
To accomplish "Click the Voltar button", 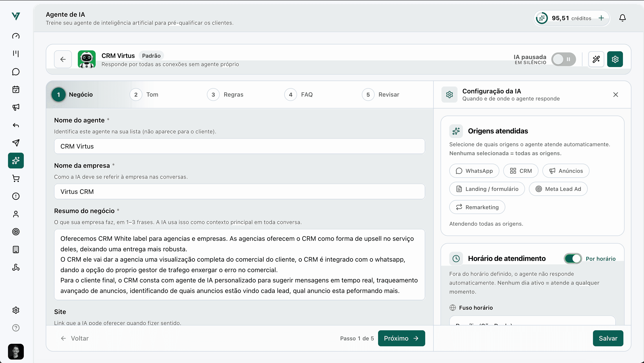I will coord(75,338).
